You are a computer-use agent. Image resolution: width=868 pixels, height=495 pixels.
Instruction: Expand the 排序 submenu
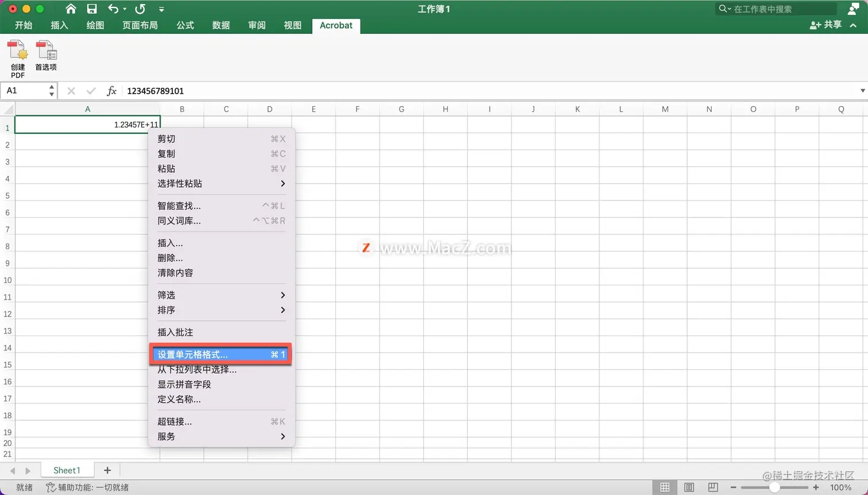coord(222,310)
